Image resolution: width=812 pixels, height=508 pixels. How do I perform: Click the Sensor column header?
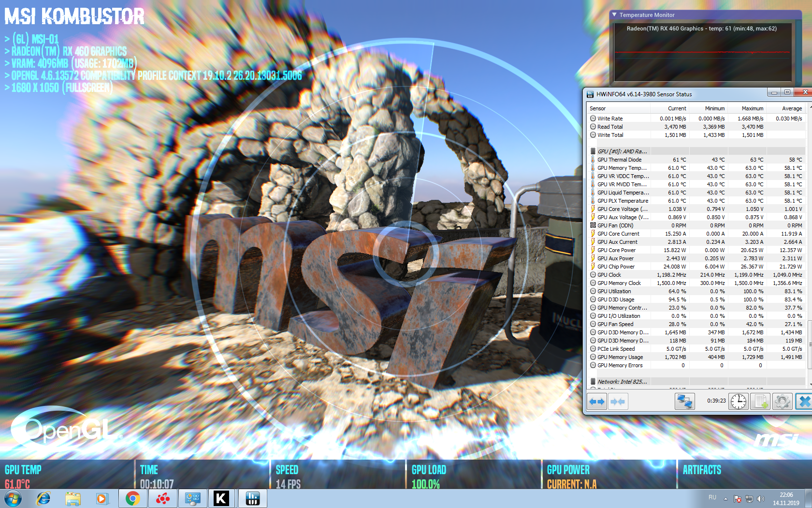(619, 108)
